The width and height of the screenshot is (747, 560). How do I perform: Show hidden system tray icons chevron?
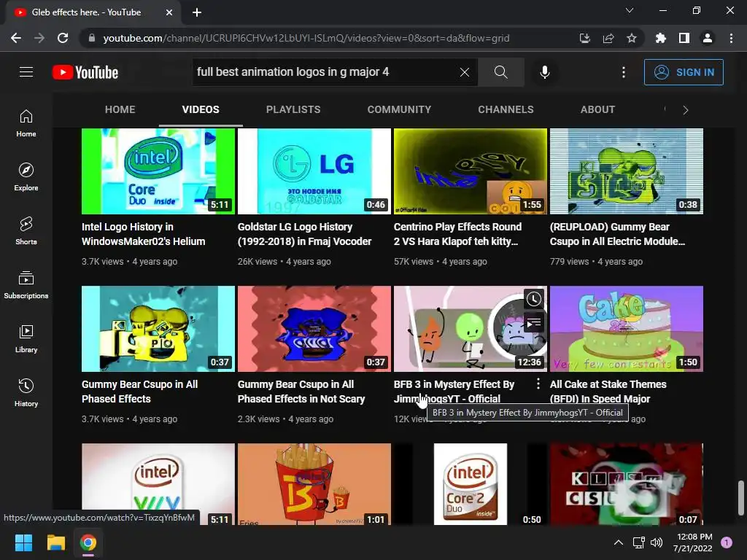pyautogui.click(x=619, y=542)
